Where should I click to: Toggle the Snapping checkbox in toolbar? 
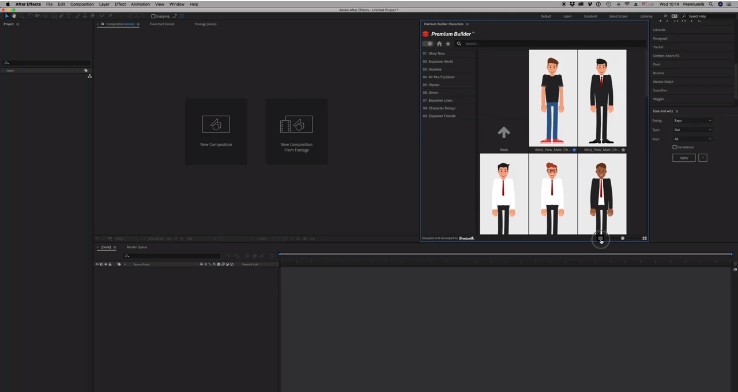tap(153, 16)
